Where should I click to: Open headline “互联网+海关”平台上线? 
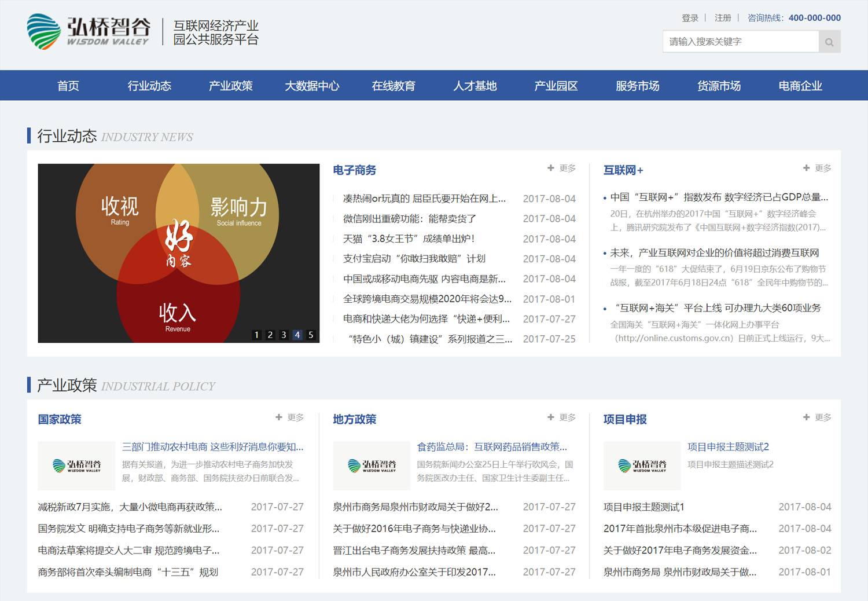pyautogui.click(x=716, y=308)
